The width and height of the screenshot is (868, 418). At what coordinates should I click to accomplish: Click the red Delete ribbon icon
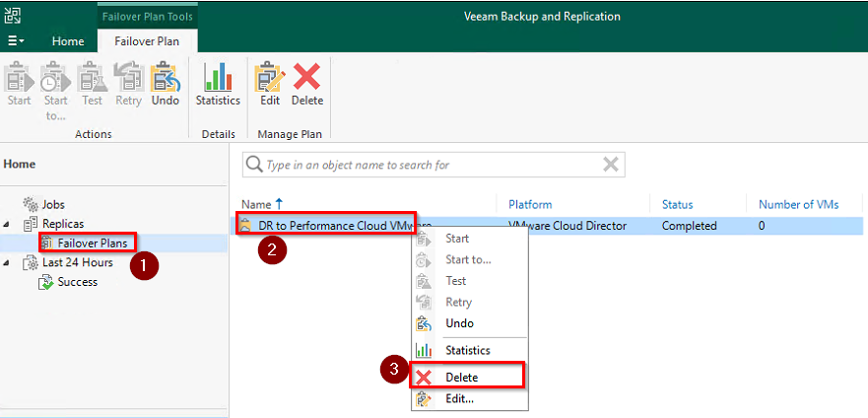click(307, 85)
